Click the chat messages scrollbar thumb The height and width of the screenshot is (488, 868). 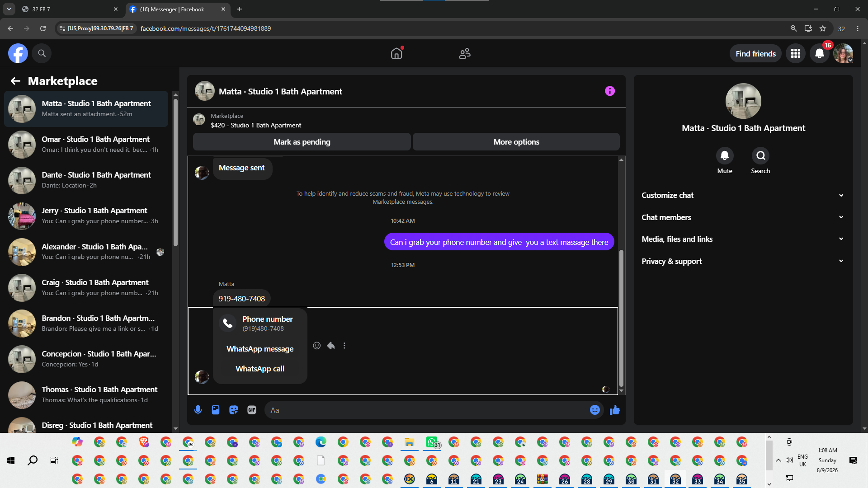tap(621, 318)
